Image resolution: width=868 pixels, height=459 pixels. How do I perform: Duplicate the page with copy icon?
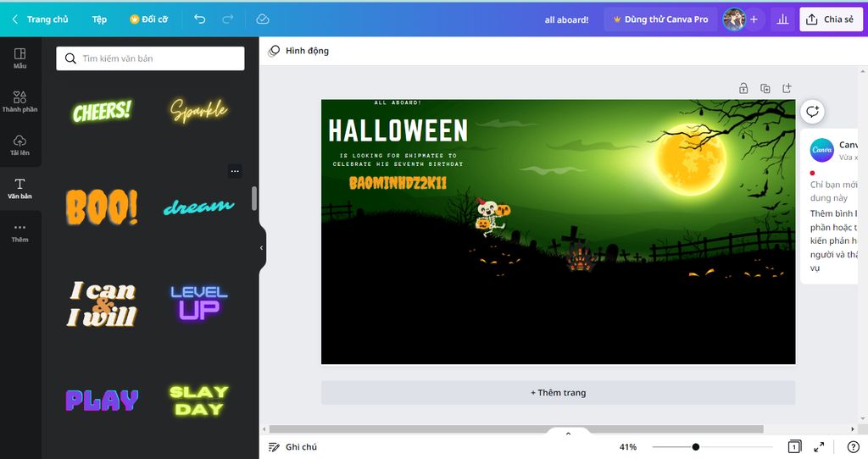[x=765, y=88]
